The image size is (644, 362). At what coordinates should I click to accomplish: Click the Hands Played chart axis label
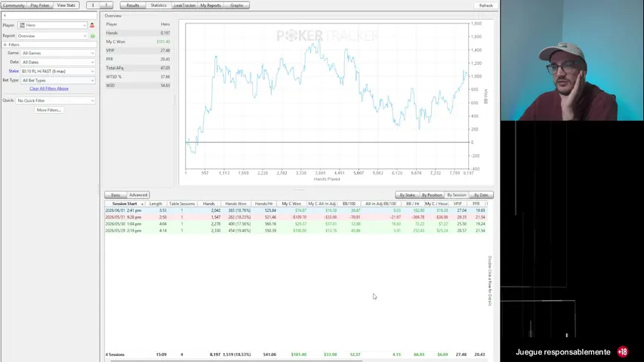[x=327, y=179]
